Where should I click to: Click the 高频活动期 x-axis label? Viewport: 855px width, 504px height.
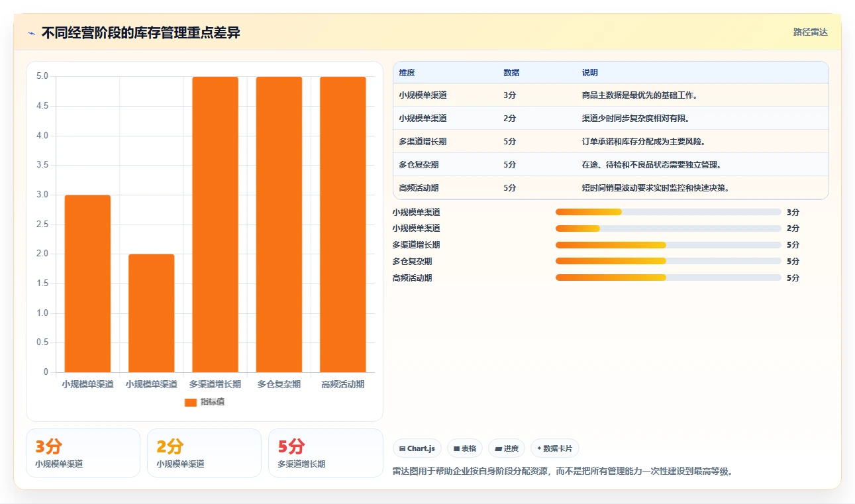point(343,384)
